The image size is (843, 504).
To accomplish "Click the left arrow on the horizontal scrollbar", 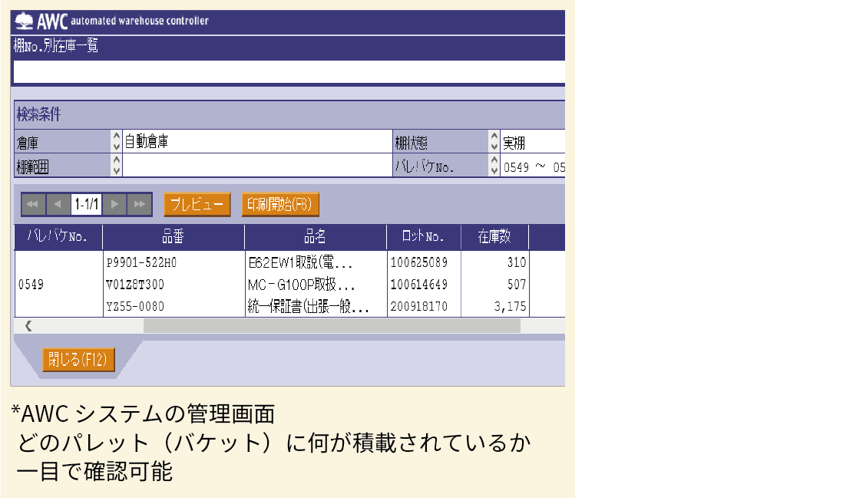I will click(27, 326).
